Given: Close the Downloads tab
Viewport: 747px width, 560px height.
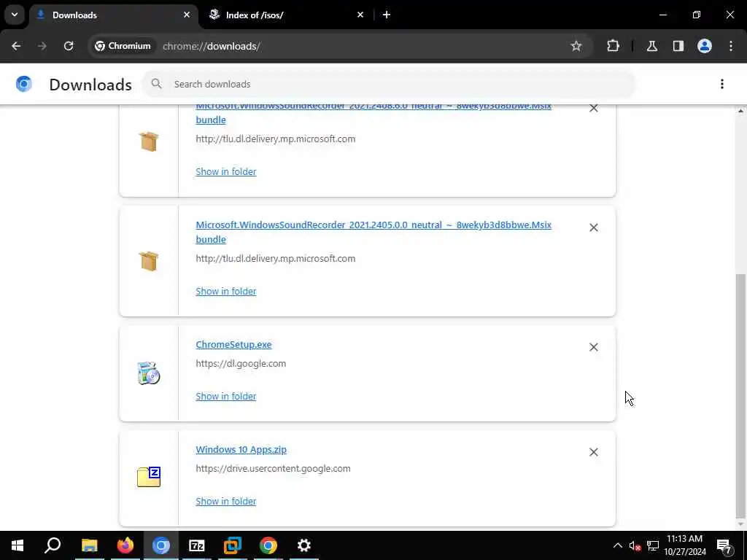Looking at the screenshot, I should click(187, 15).
